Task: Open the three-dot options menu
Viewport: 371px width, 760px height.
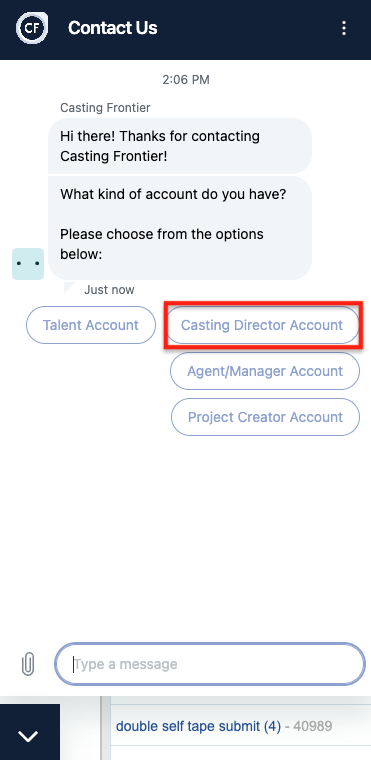Action: click(344, 28)
